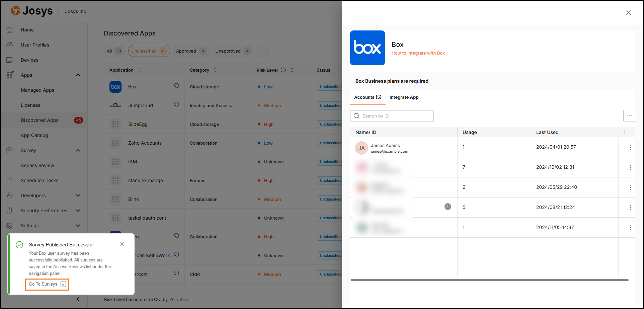
Task: Open Discovered Apps page
Action: tap(39, 120)
